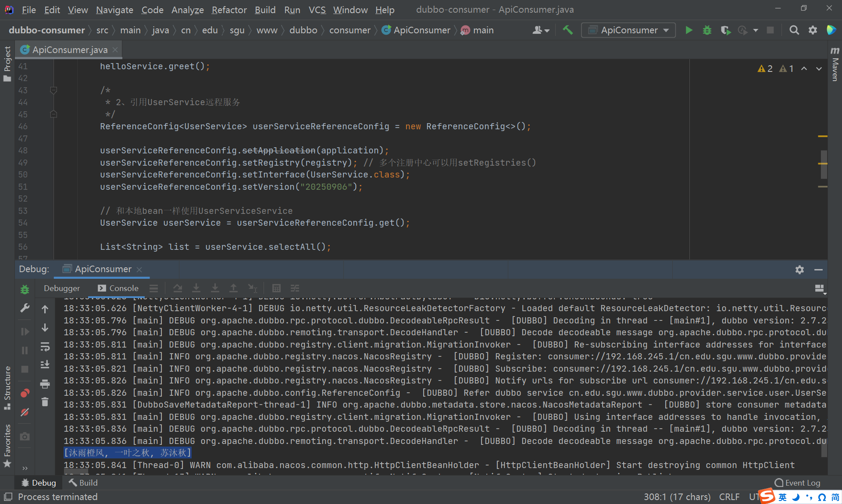Open the Refactor menu

click(x=229, y=10)
